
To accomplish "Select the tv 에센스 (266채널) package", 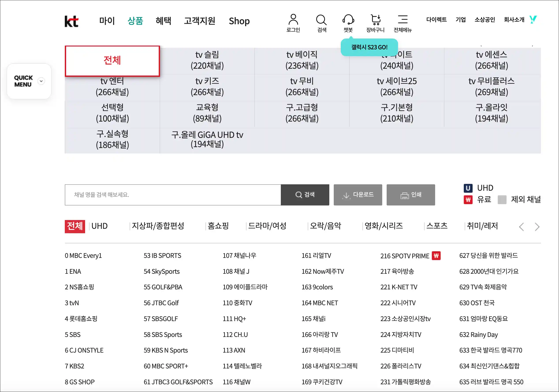I will pos(491,60).
